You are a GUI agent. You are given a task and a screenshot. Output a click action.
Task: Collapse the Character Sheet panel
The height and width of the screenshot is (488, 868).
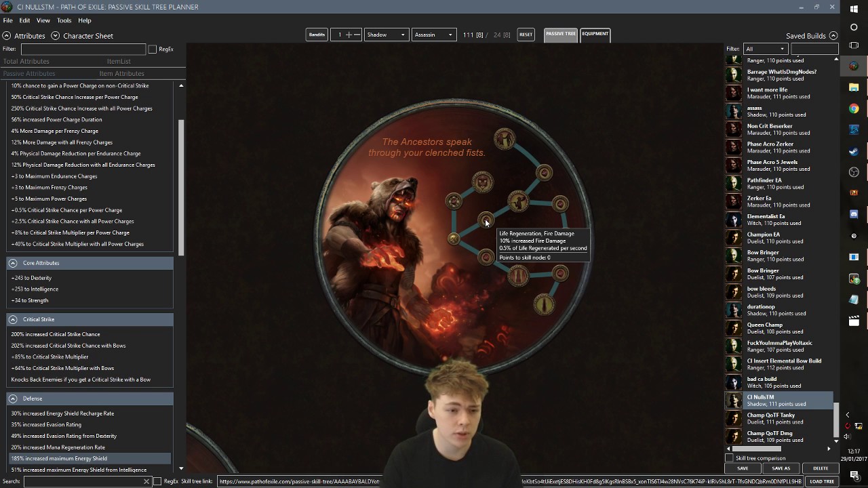[56, 36]
